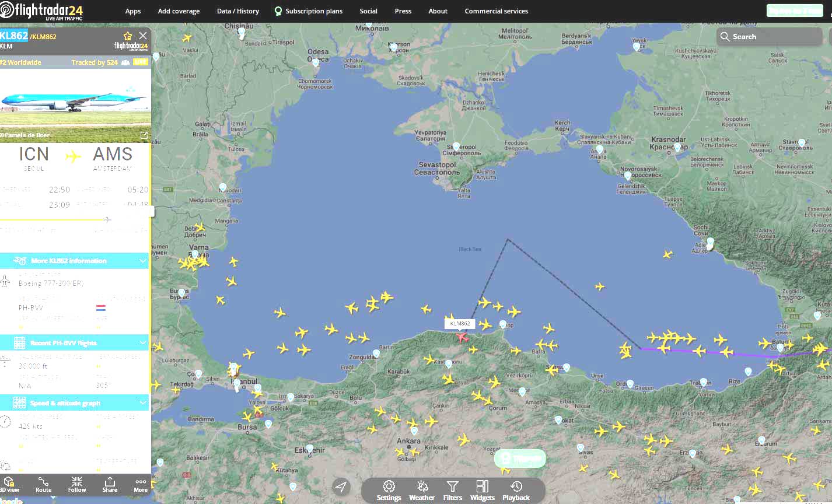Open 3D view of flight KL862

(9, 484)
